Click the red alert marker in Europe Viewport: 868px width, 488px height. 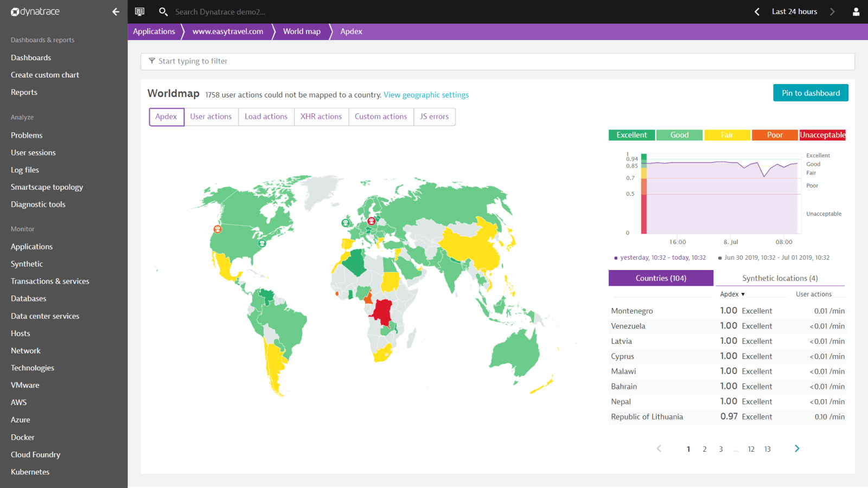point(371,221)
